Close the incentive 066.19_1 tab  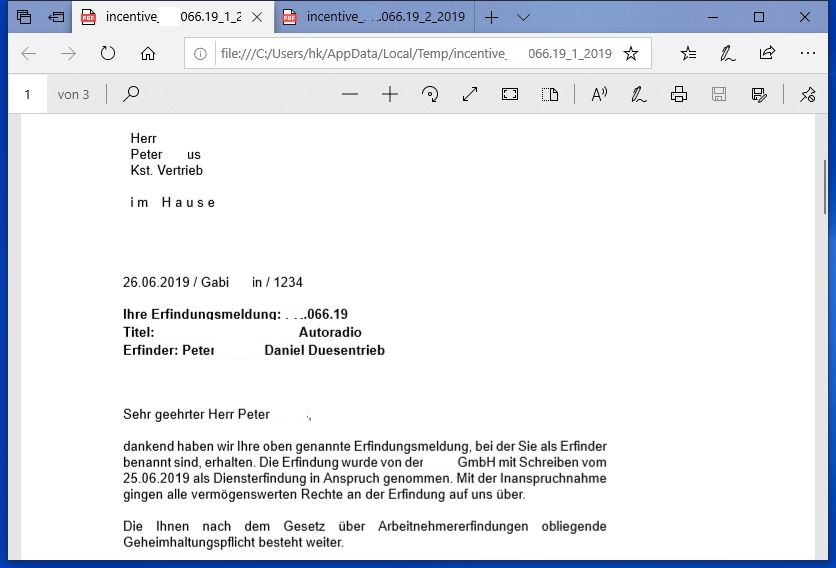click(x=257, y=17)
